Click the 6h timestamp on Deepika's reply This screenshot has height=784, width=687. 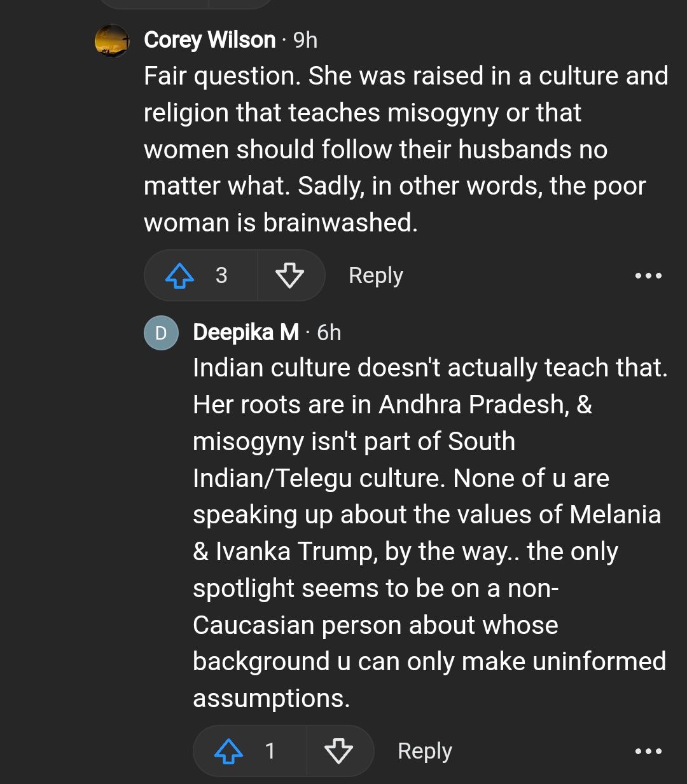tap(329, 333)
